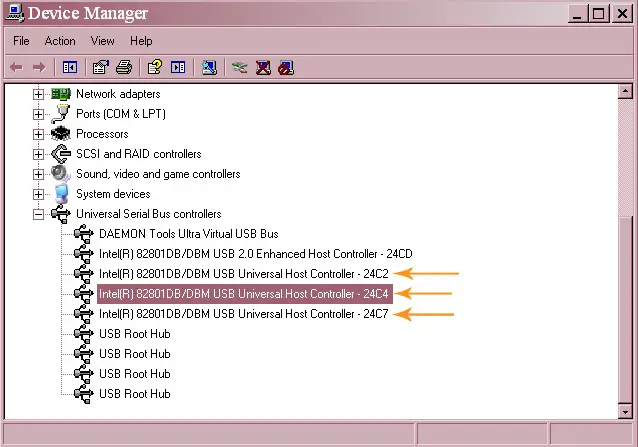638x447 pixels.
Task: Click the Disable device toolbar icon
Action: 286,68
